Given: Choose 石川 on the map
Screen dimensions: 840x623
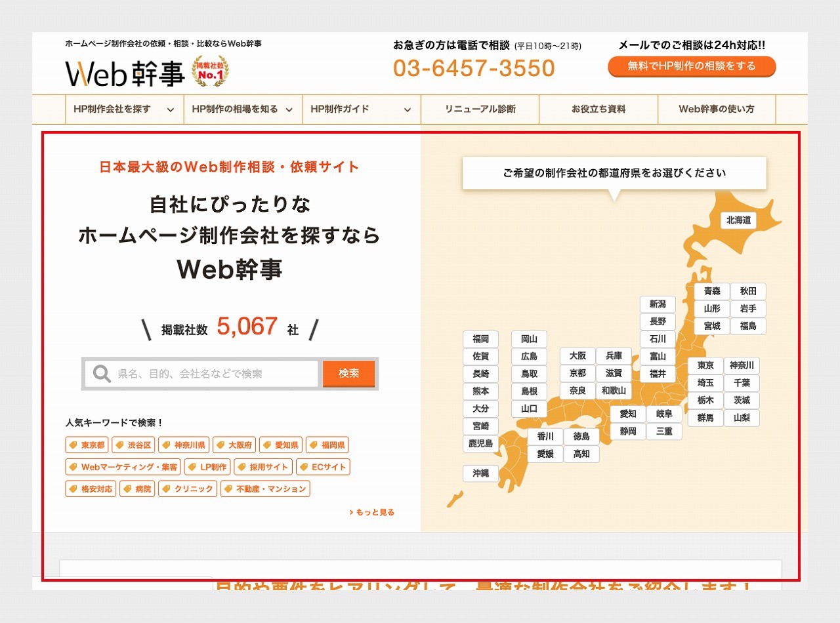Looking at the screenshot, I should pyautogui.click(x=658, y=339).
